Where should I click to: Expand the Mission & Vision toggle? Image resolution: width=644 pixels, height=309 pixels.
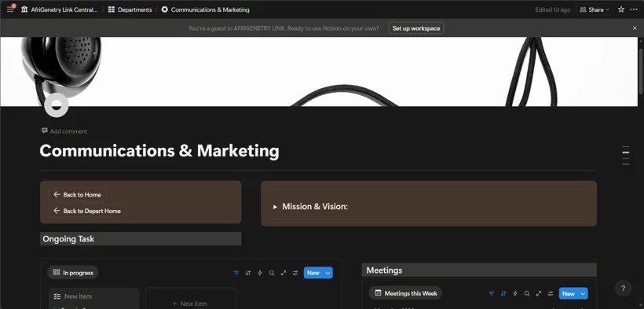click(275, 207)
